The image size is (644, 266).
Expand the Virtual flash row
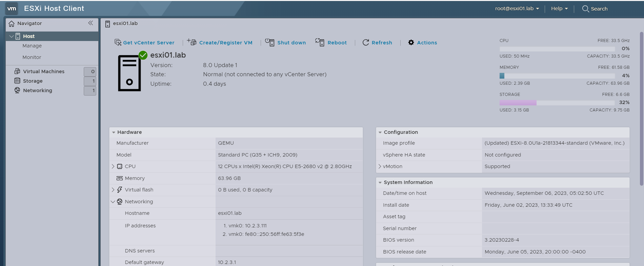[x=113, y=190]
